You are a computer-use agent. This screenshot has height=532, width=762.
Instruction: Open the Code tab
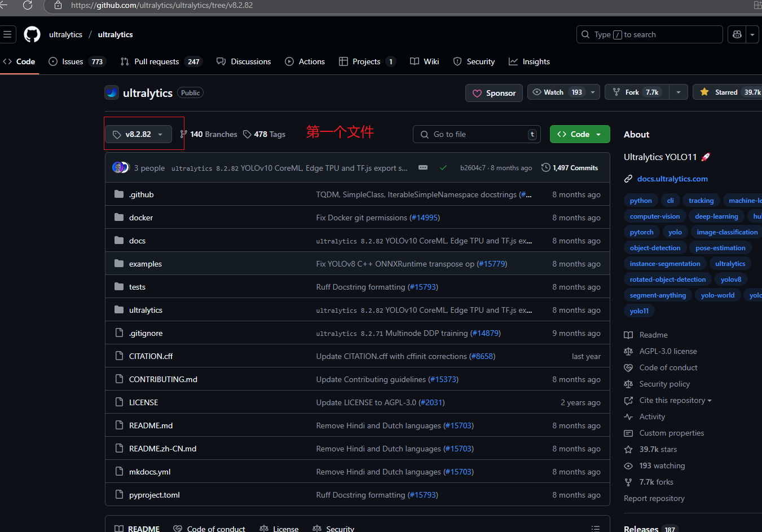(19, 61)
